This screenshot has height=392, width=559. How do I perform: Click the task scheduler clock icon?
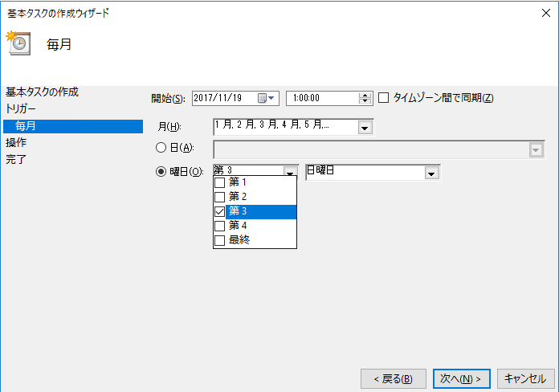pyautogui.click(x=18, y=43)
